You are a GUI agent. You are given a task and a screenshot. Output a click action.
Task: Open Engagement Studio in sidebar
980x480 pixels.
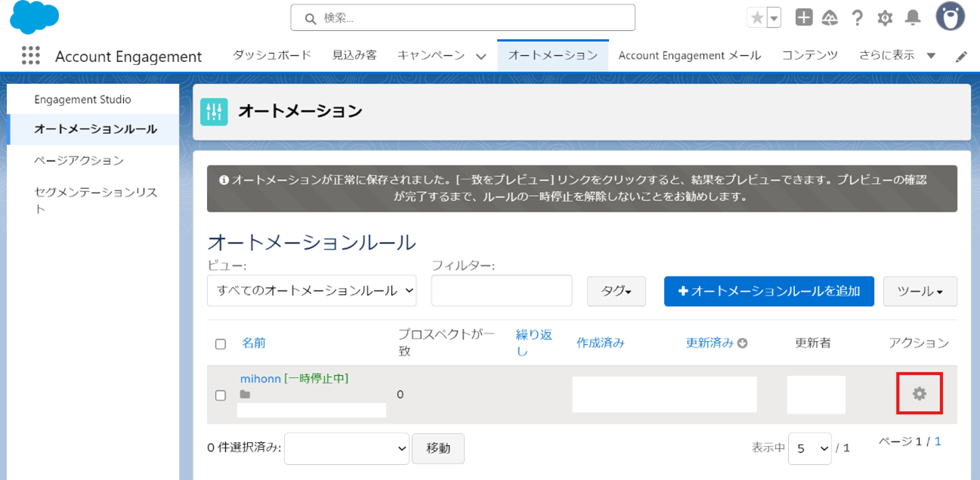pos(82,99)
